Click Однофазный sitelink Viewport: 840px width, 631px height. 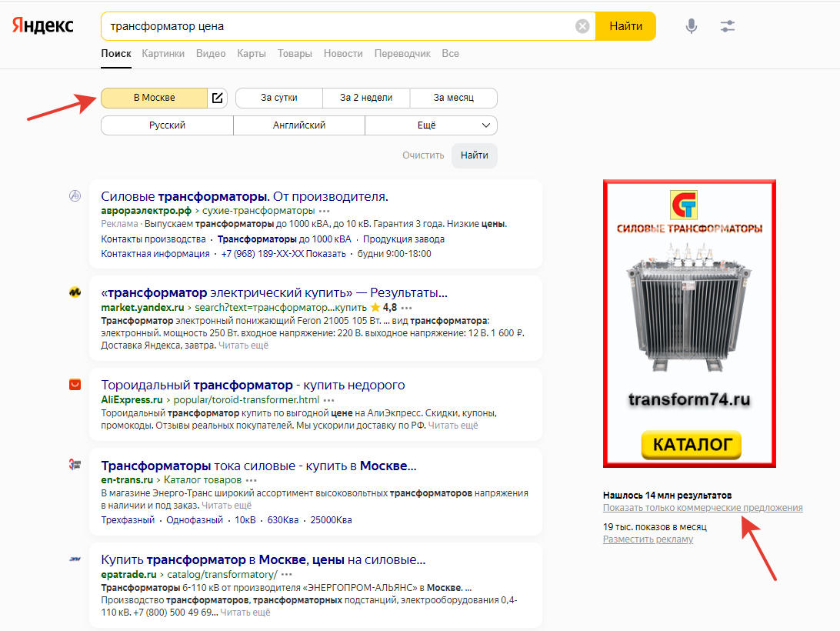tap(195, 520)
